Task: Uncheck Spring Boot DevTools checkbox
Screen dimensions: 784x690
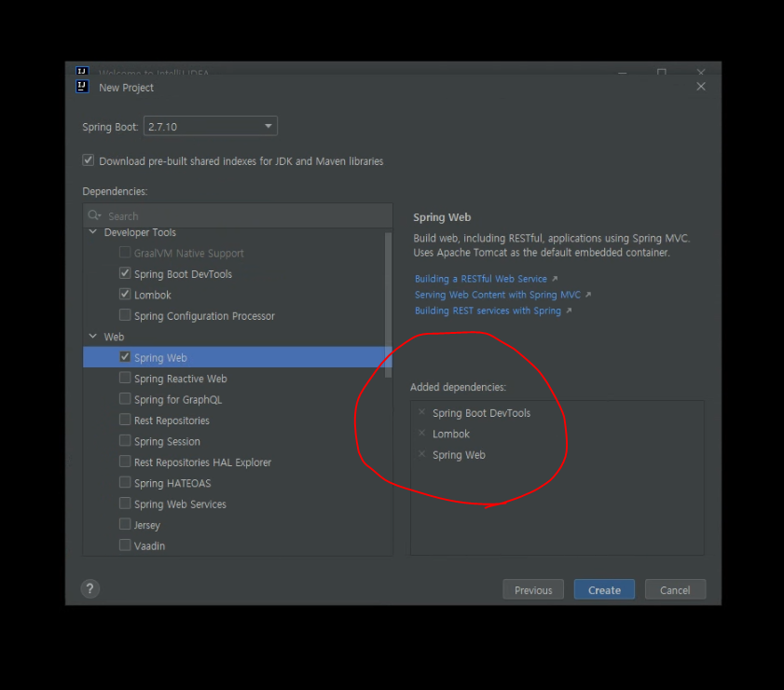Action: tap(125, 273)
